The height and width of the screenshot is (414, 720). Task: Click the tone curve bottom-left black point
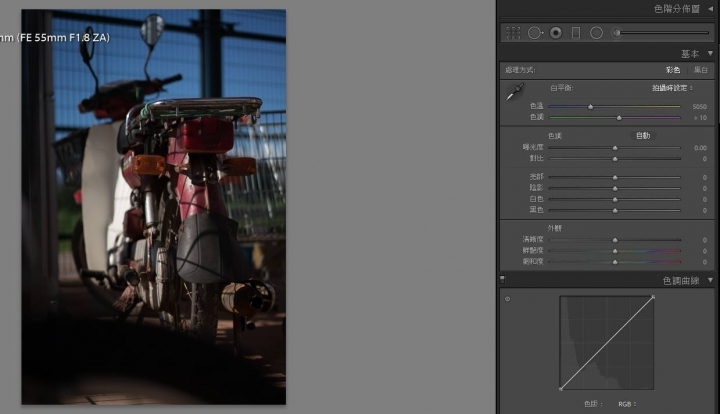pos(561,389)
